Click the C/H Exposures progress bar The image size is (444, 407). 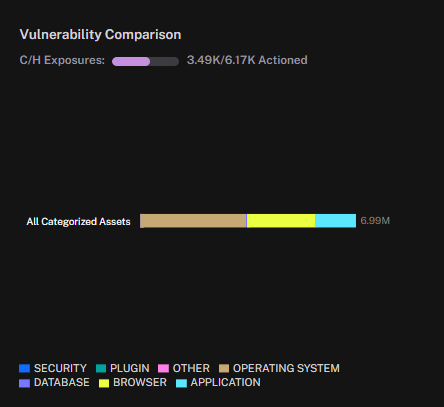click(x=145, y=61)
